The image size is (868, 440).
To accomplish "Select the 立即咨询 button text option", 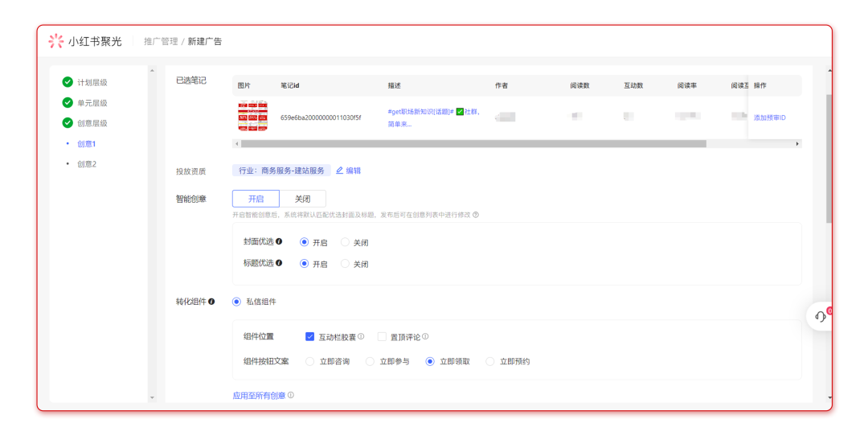I will (310, 362).
